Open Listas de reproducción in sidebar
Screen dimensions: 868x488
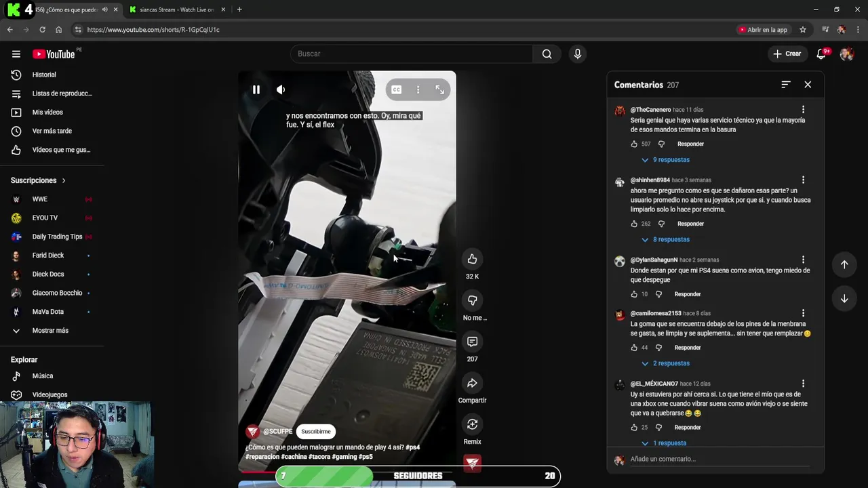click(52, 94)
